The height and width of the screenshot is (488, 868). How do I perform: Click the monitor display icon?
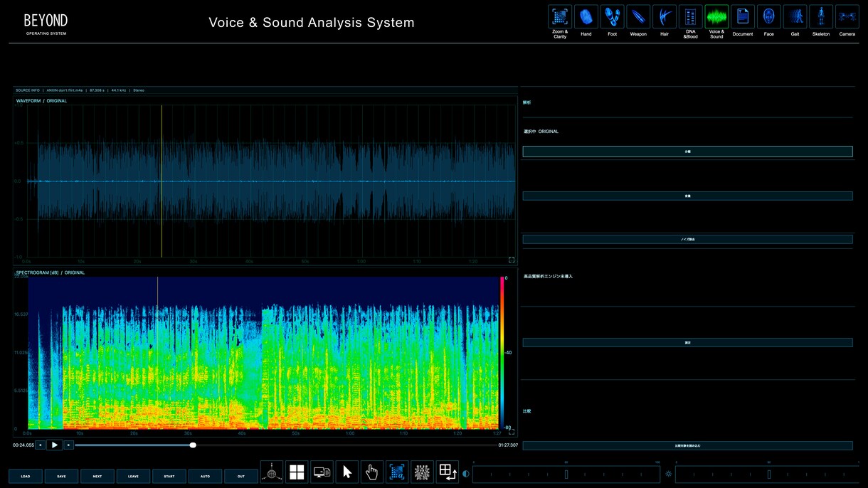[x=322, y=472]
